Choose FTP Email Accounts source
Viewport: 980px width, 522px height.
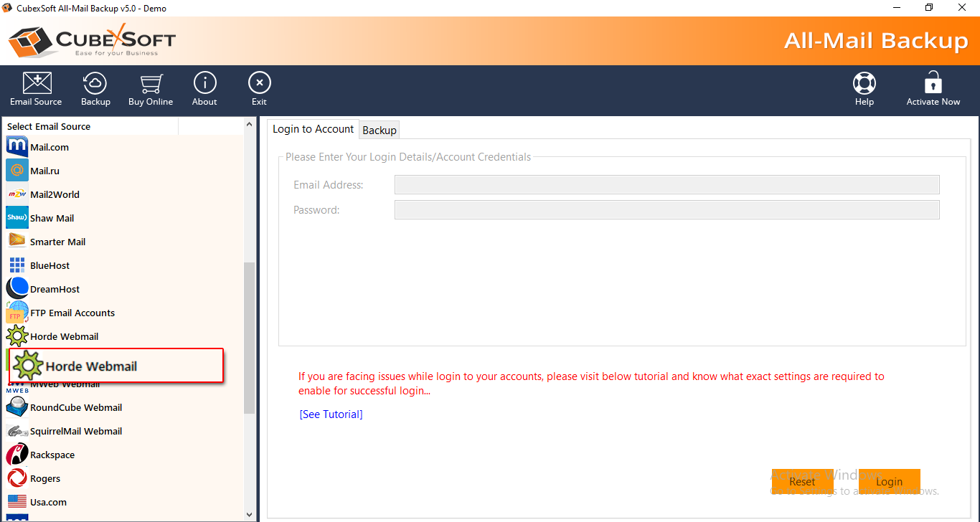click(72, 313)
